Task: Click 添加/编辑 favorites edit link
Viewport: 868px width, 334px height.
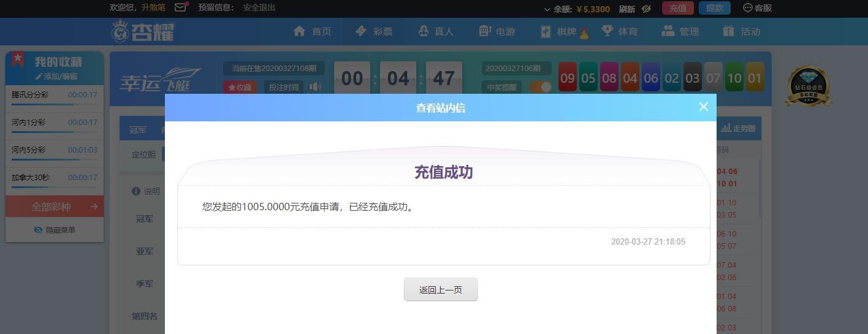Action: (x=56, y=77)
